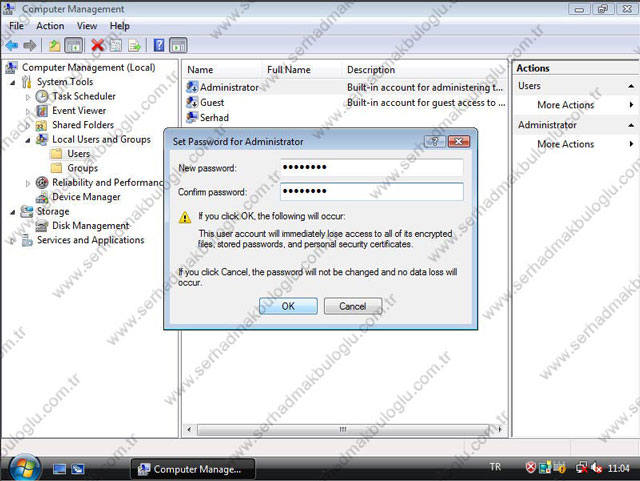
Task: Click Computer Manage... taskbar button
Action: point(193,469)
